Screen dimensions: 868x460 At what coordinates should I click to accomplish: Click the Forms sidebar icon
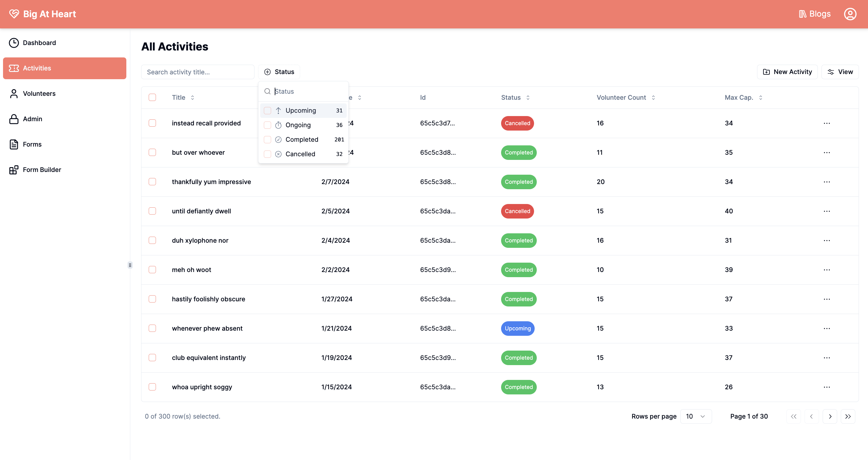point(14,144)
